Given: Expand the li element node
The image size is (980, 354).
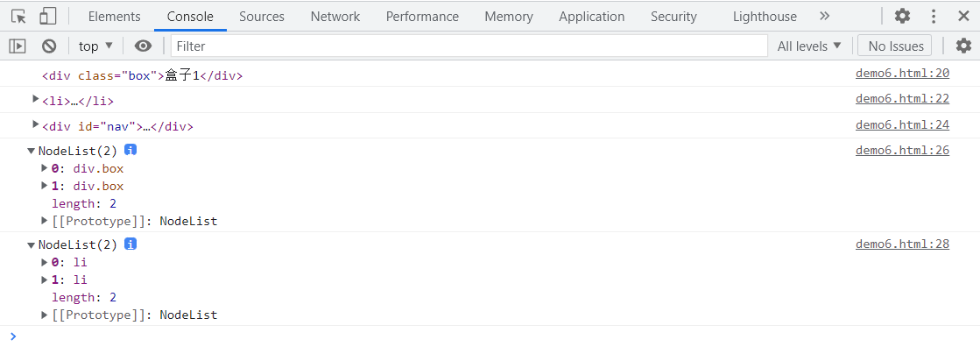Looking at the screenshot, I should tap(36, 98).
